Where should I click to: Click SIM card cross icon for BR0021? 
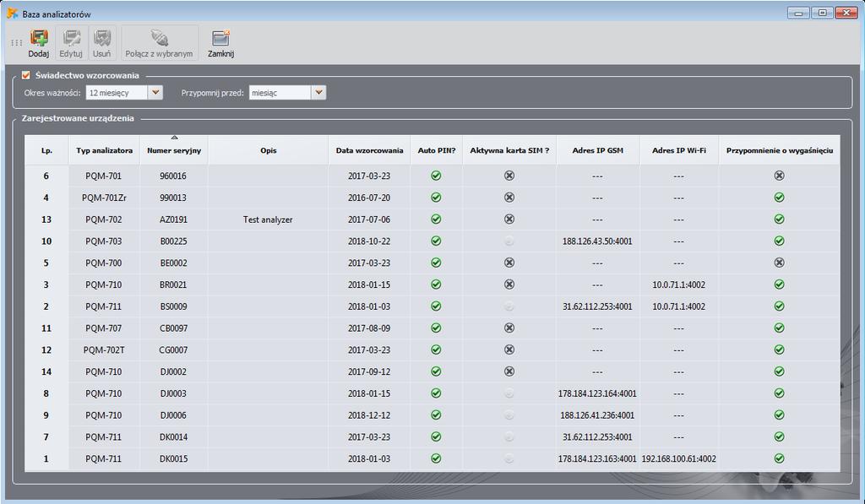pos(509,285)
